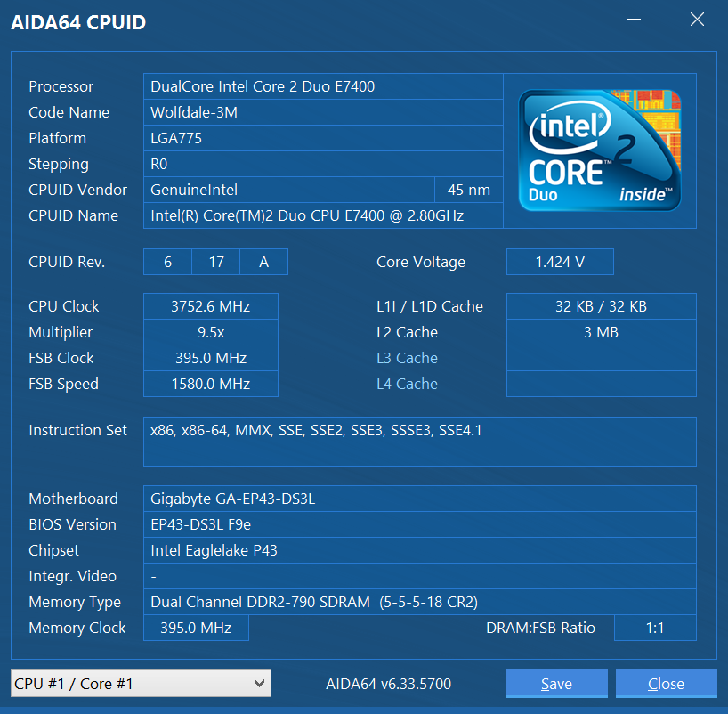Click the CPUID revision value 6
Viewport: 728px width, 714px height.
click(x=167, y=262)
